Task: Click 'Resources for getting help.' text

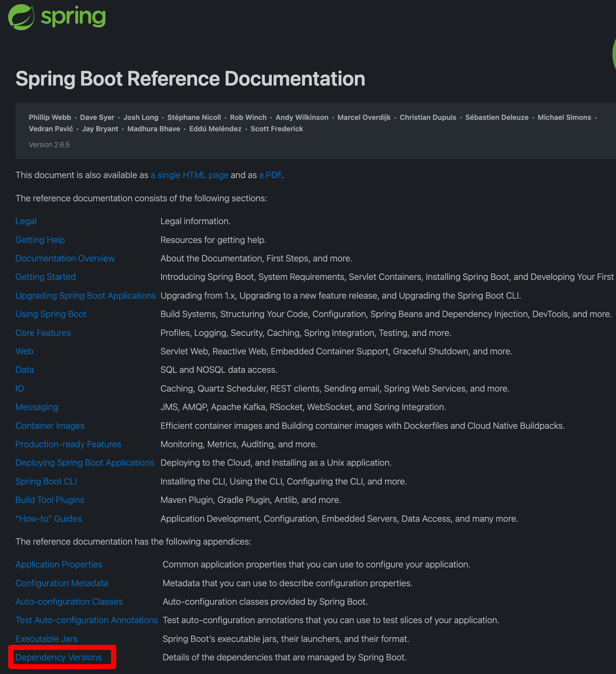Action: pos(213,240)
